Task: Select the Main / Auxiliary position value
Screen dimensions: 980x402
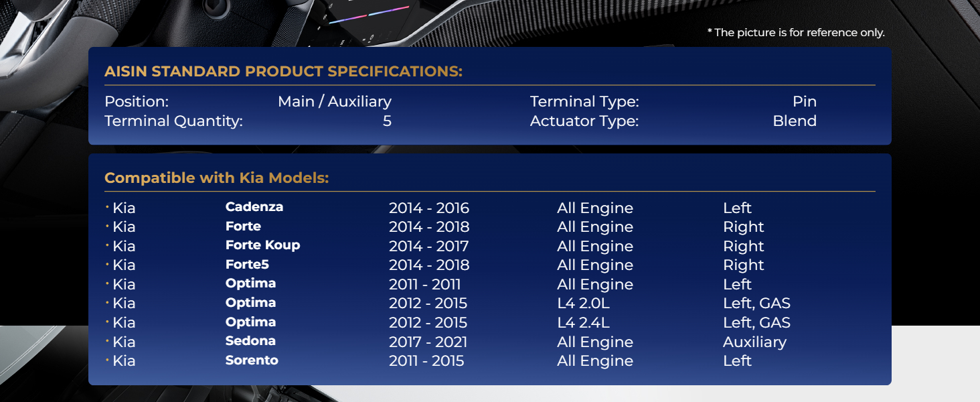Action: pos(335,102)
